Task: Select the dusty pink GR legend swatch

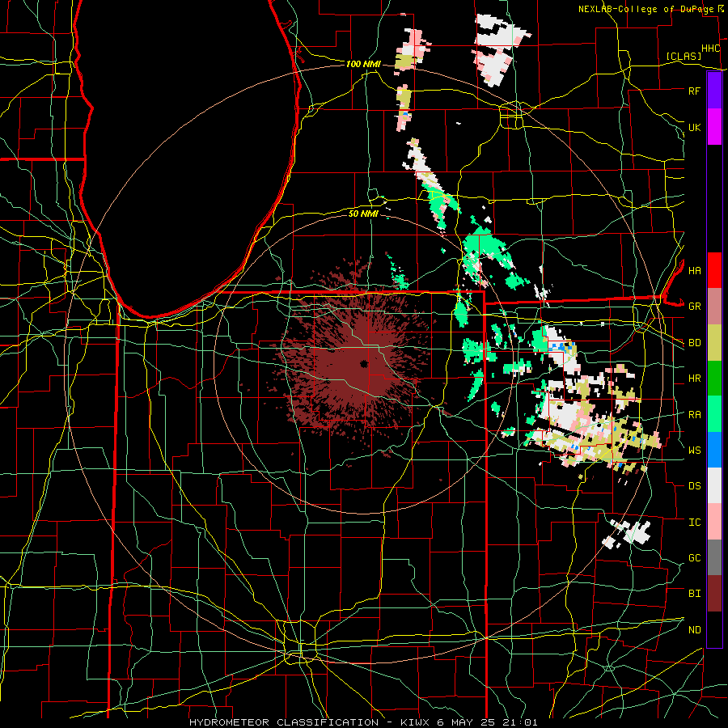Action: point(714,306)
